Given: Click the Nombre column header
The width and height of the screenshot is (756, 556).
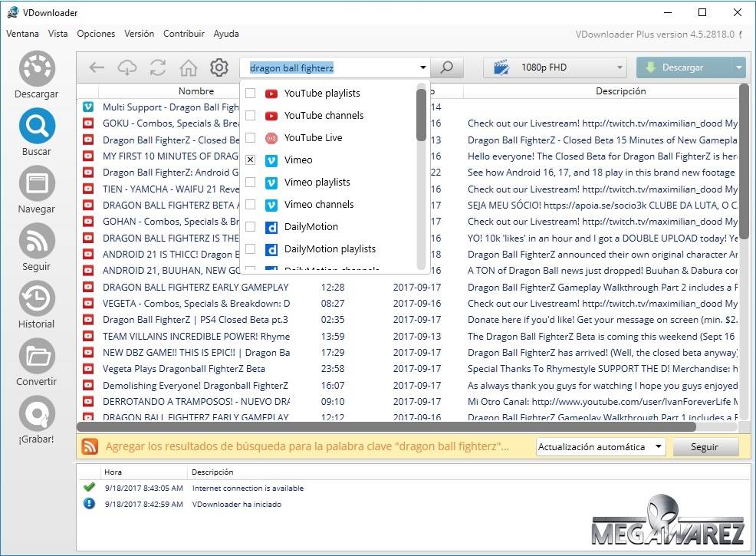Looking at the screenshot, I should click(x=196, y=91).
